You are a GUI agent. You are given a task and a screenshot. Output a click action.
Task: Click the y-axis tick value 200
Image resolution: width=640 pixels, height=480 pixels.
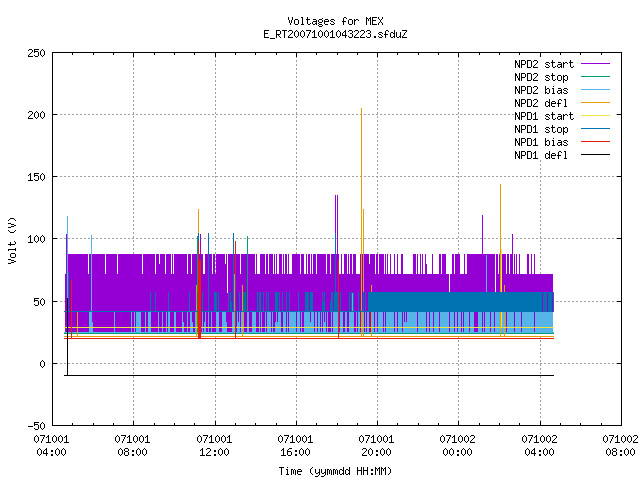tap(36, 115)
